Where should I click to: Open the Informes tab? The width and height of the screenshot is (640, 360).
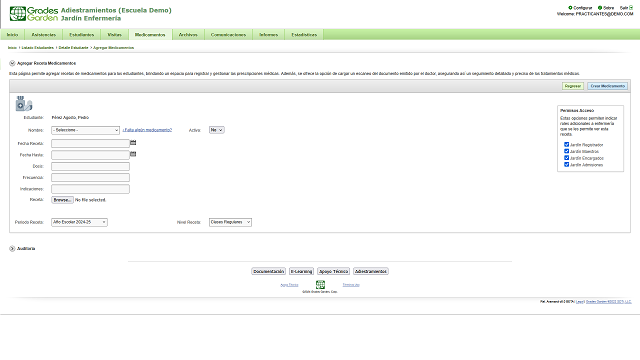(269, 35)
